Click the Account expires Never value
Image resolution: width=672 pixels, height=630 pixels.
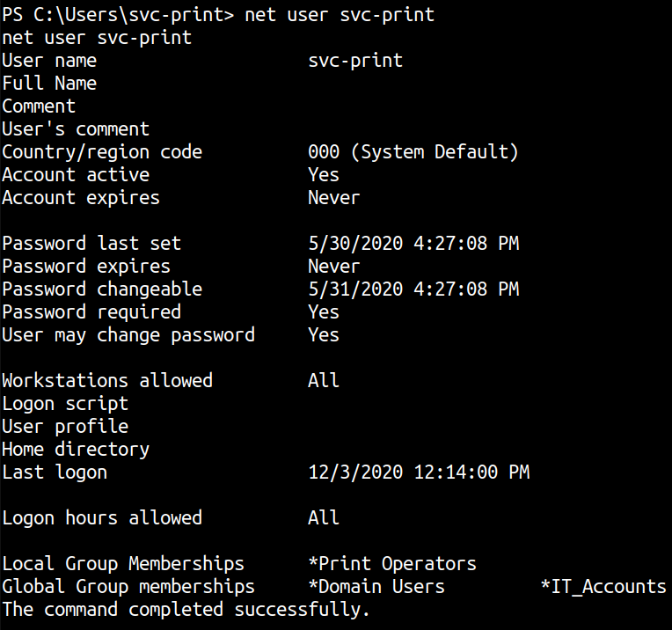pos(334,198)
